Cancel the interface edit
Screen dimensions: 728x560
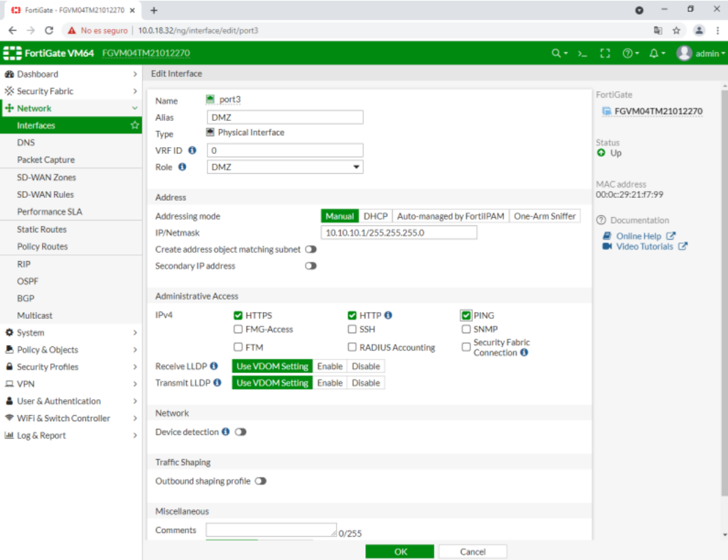click(473, 551)
